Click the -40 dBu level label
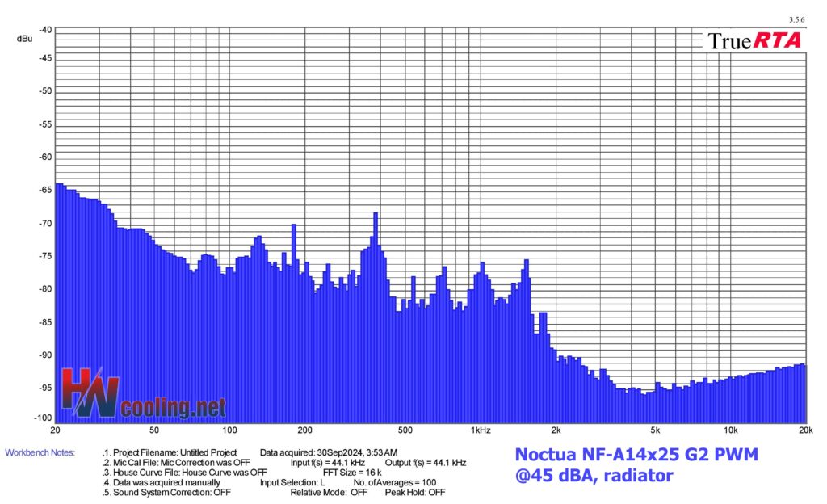Viewport: 827px width, 504px height. (x=44, y=30)
